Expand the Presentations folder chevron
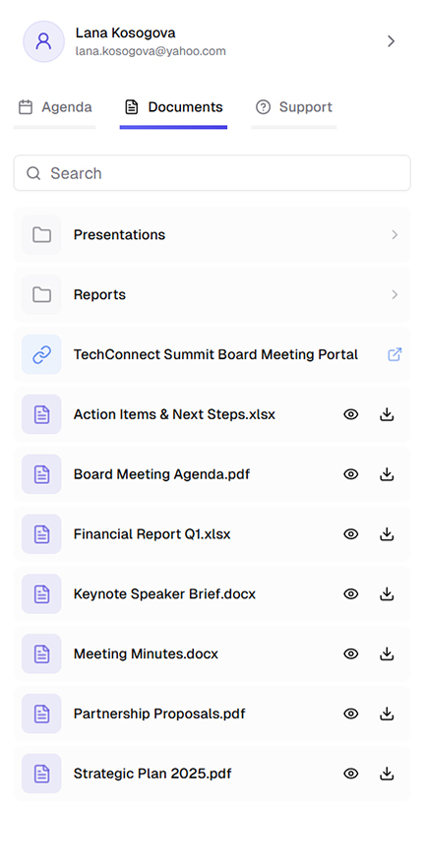Screen dimensions: 426x868 (395, 234)
